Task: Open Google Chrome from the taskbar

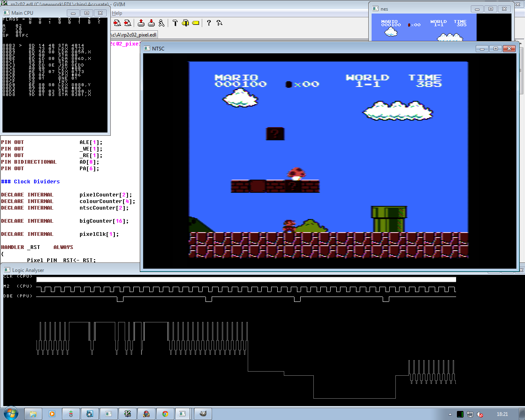Action: (165, 414)
